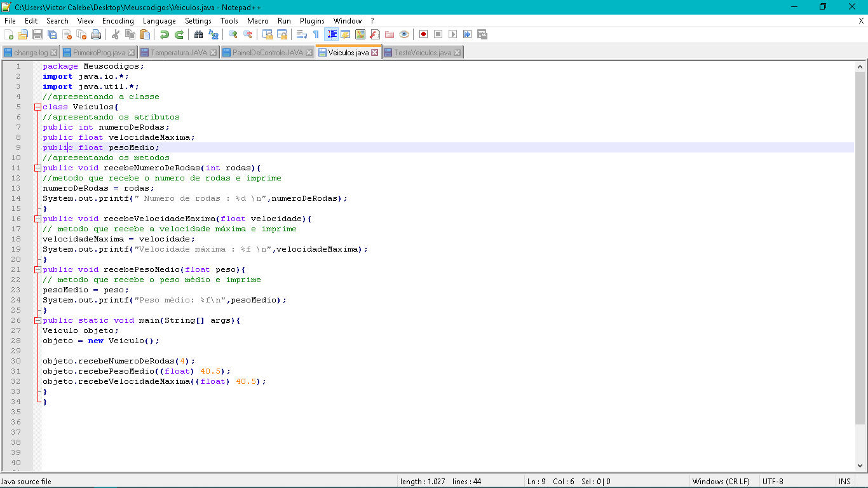Screen dimensions: 868x488
Task: Collapse the class Veiculos fold marker
Action: tap(37, 107)
